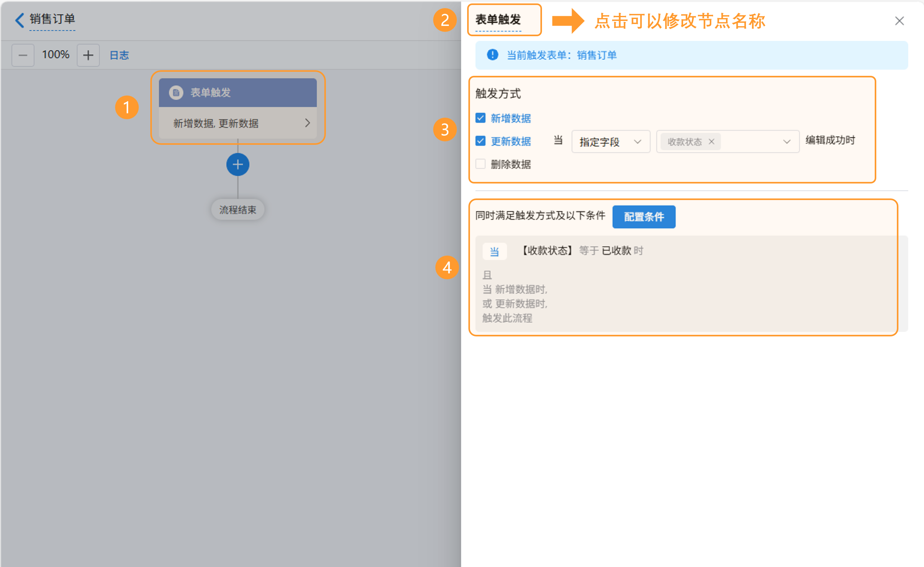The image size is (924, 567).
Task: Zoom in with the plus button
Action: pyautogui.click(x=88, y=55)
